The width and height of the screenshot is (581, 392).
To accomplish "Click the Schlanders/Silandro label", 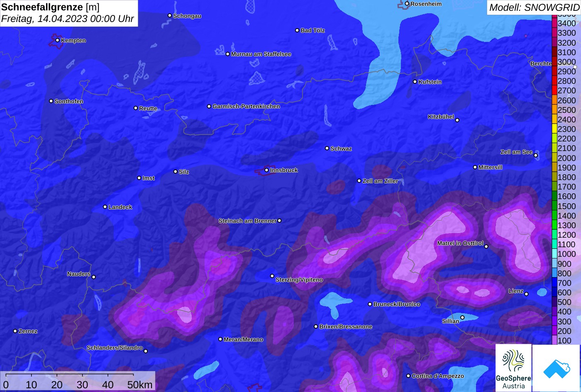I will (115, 348).
